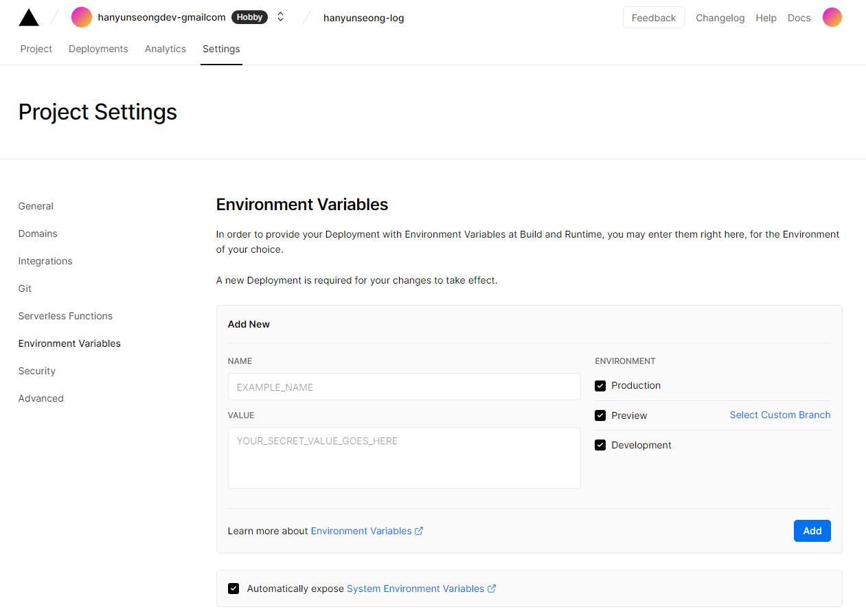Toggle Automatically expose System Environment Variables checkbox
The height and width of the screenshot is (616, 866).
coord(233,589)
